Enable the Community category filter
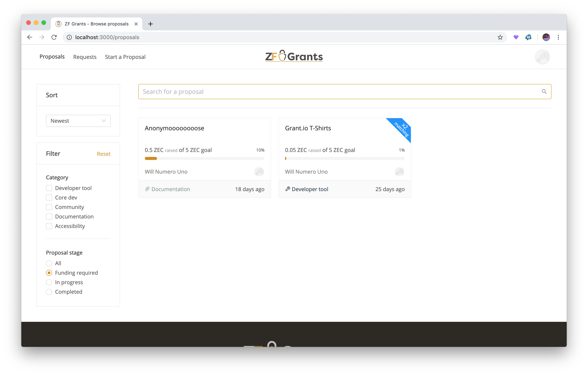 click(x=49, y=207)
